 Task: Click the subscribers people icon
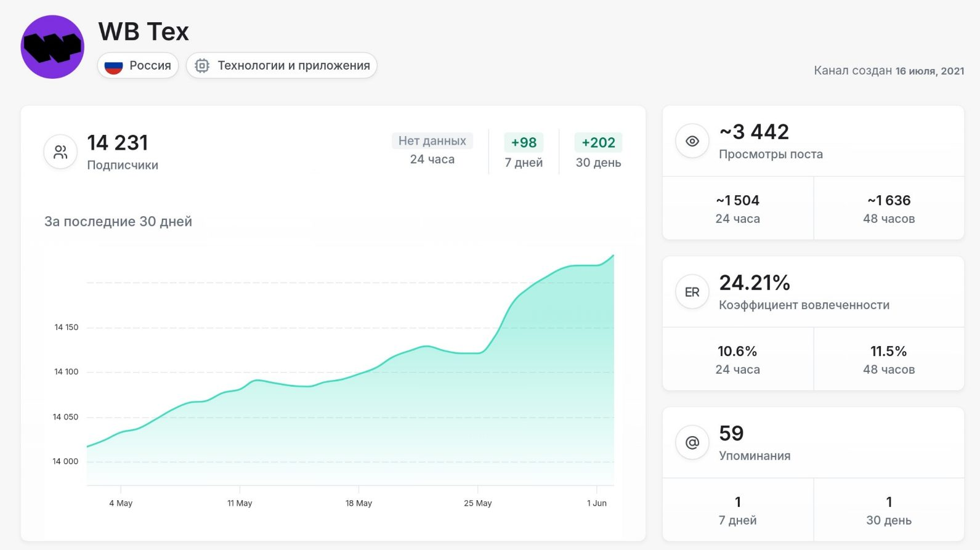[x=60, y=152]
